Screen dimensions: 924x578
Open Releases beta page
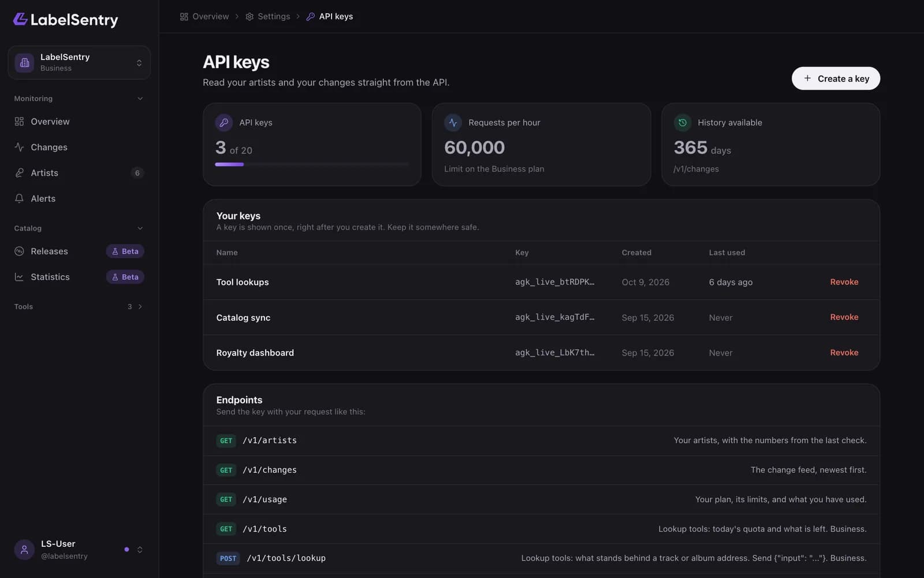[79, 251]
